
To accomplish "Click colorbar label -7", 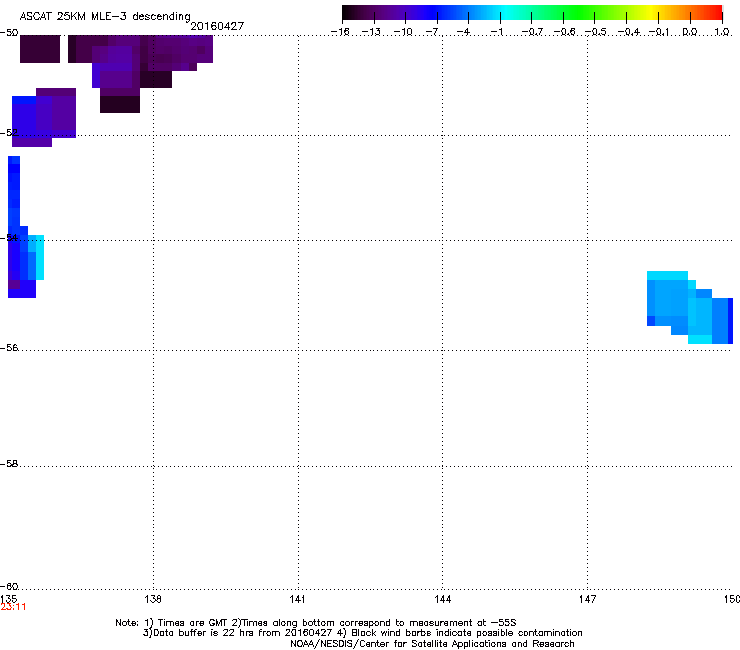I will click(432, 32).
